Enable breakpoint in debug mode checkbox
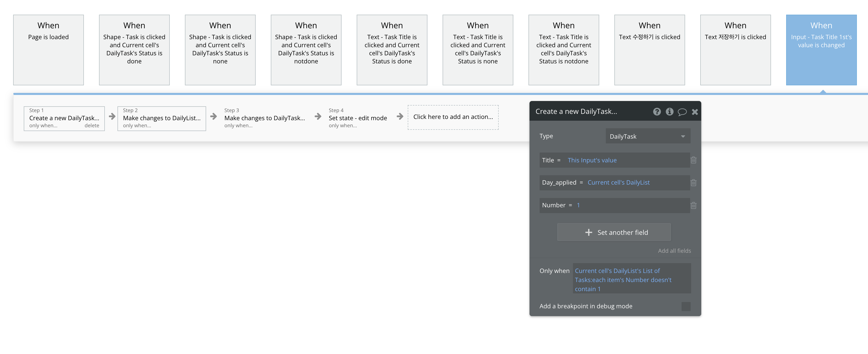The image size is (868, 354). point(686,306)
